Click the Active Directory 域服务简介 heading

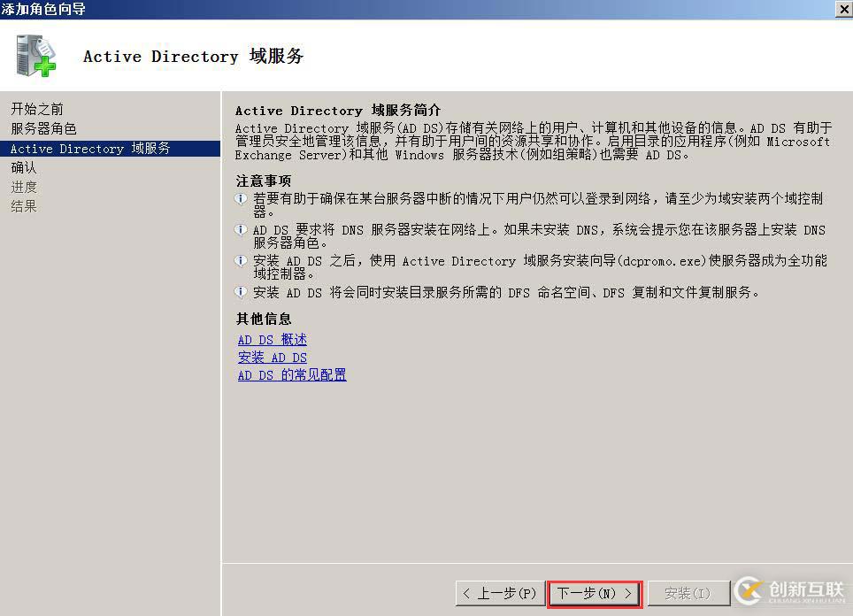coord(338,111)
